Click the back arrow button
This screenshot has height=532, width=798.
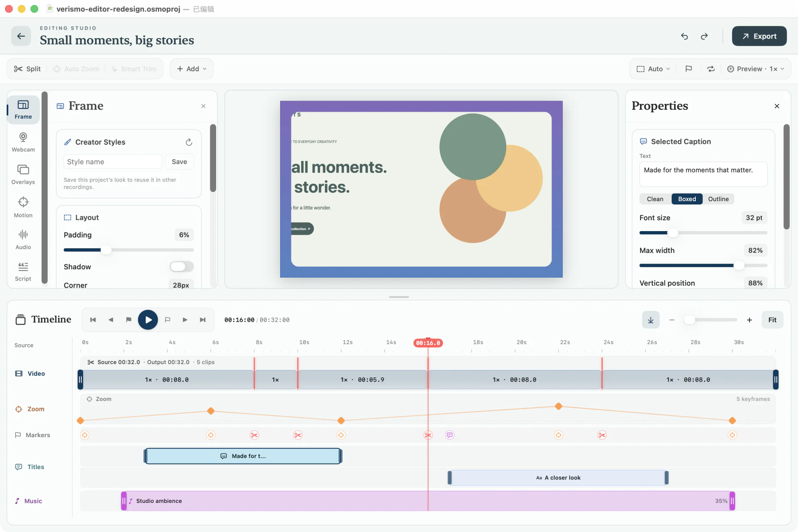tap(21, 36)
